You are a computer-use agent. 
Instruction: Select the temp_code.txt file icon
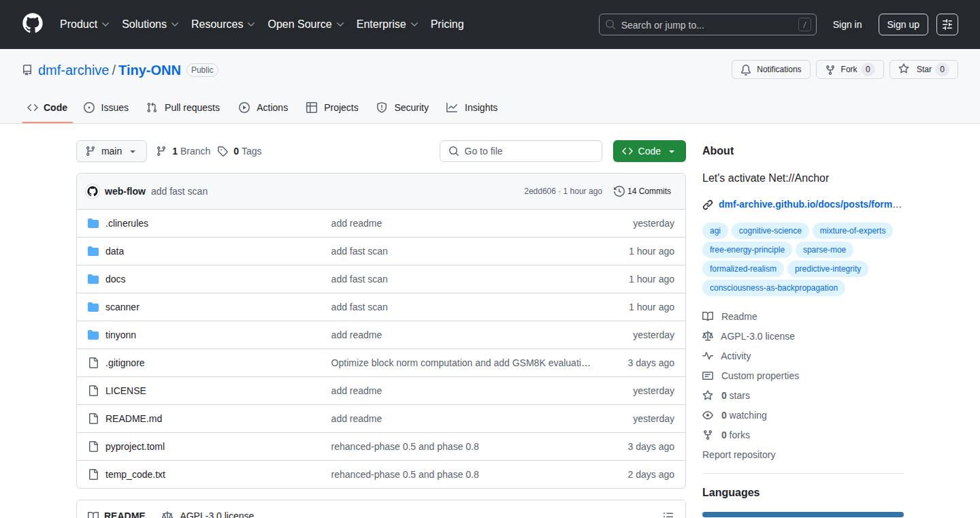[93, 474]
